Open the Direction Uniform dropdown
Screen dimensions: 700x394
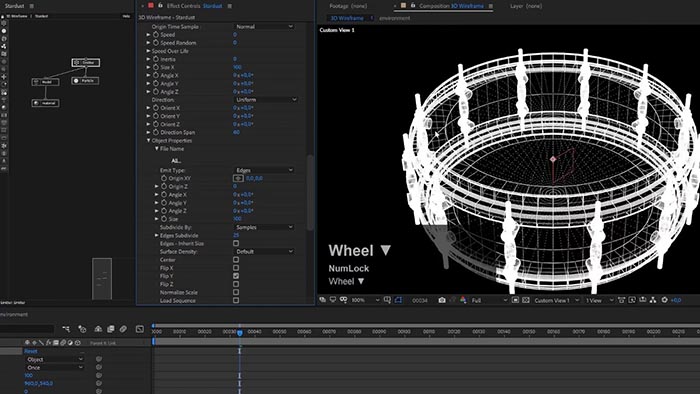point(266,100)
